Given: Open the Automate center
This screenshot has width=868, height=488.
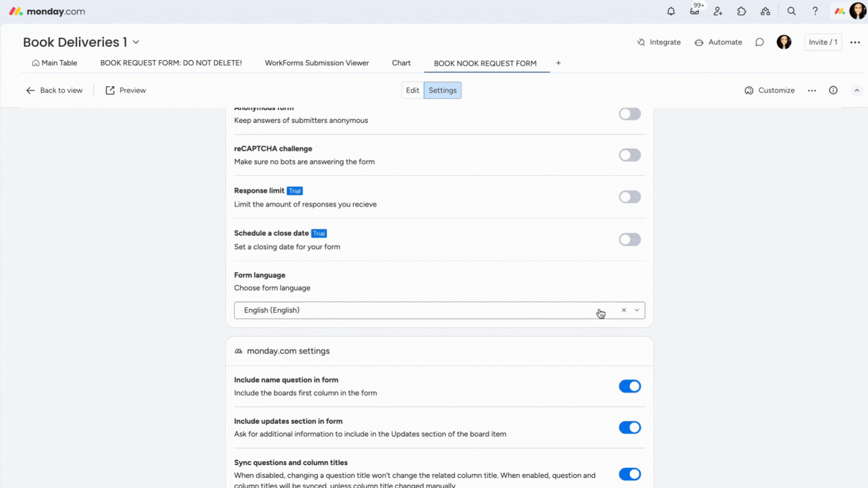Looking at the screenshot, I should [718, 42].
